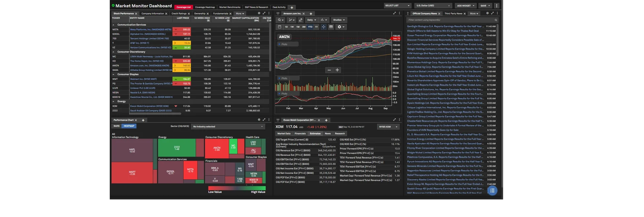This screenshot has height=217, width=644.
Task: Expand the Exxon Mobil widget fullscreen
Action: pos(394,120)
